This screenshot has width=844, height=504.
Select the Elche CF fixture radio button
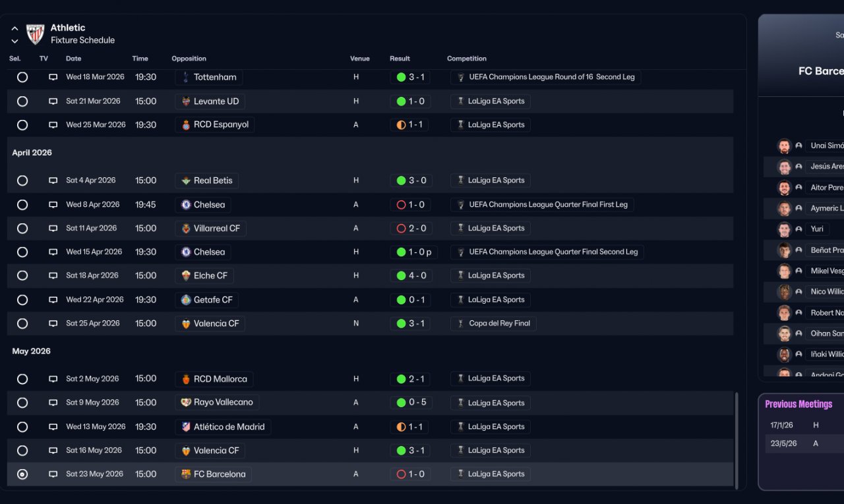point(22,275)
